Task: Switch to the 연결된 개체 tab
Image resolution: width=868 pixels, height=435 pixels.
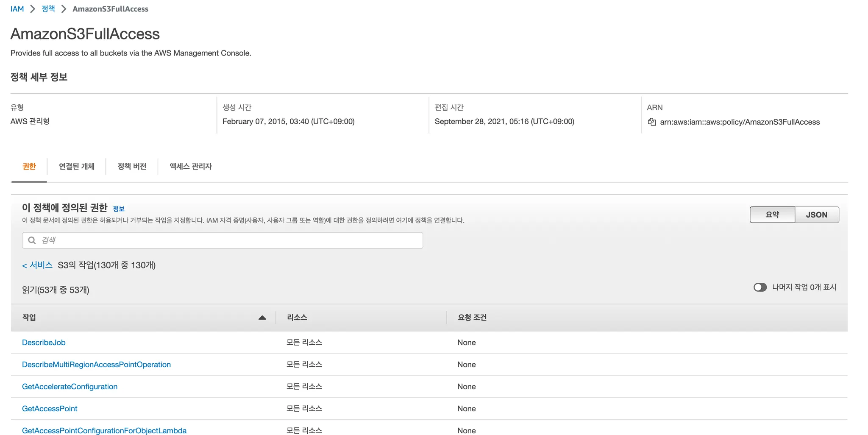Action: (77, 166)
